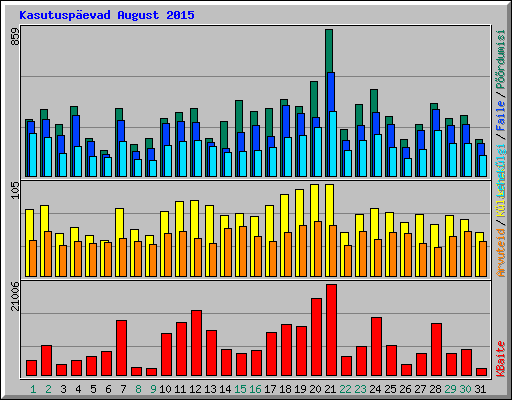This screenshot has height=400, width=512.
Task: Click day label '2' on x-axis
Action: pos(48,389)
